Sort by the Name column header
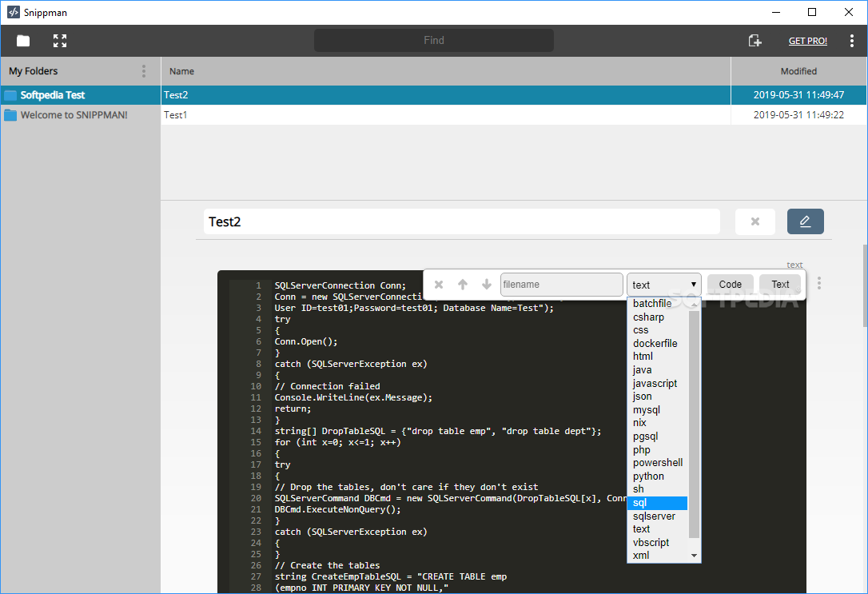 coord(446,71)
